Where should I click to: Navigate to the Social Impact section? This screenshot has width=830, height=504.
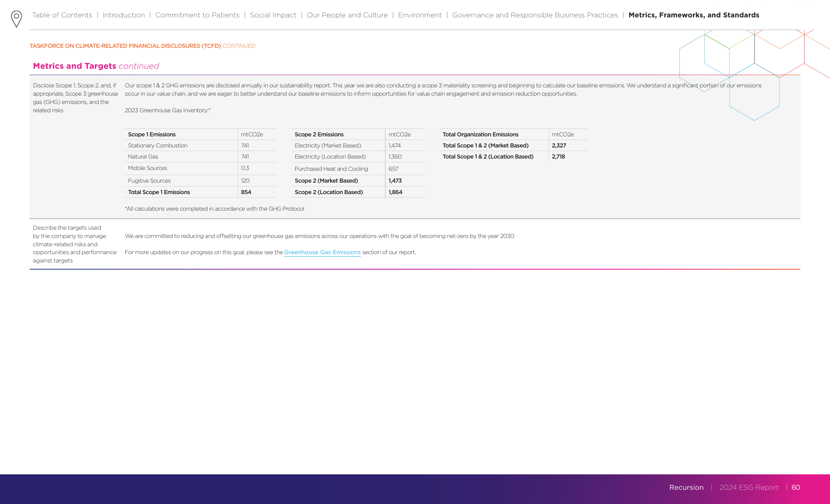(273, 15)
